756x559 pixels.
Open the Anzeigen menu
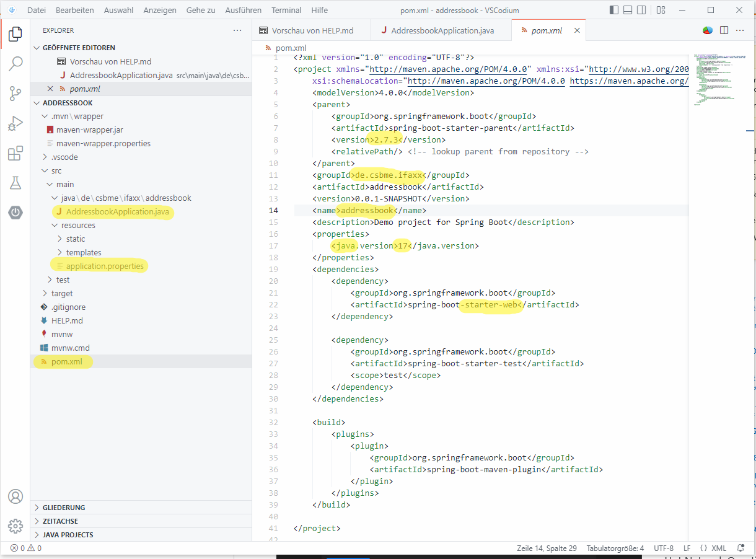click(x=160, y=10)
